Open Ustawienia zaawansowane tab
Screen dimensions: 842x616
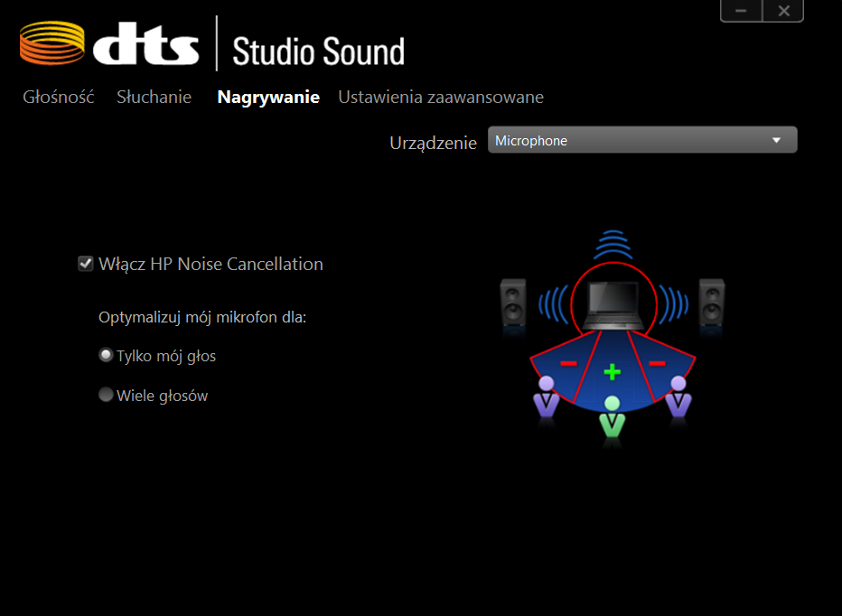tap(441, 97)
